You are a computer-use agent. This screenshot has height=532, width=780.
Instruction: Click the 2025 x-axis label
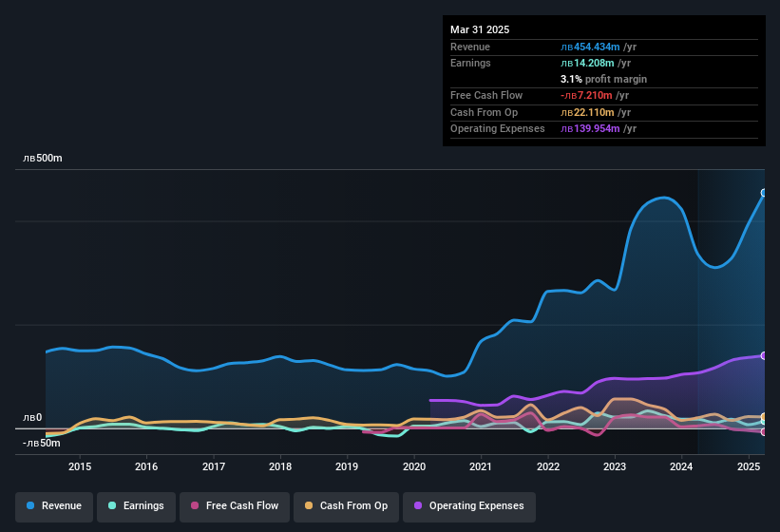tap(749, 466)
